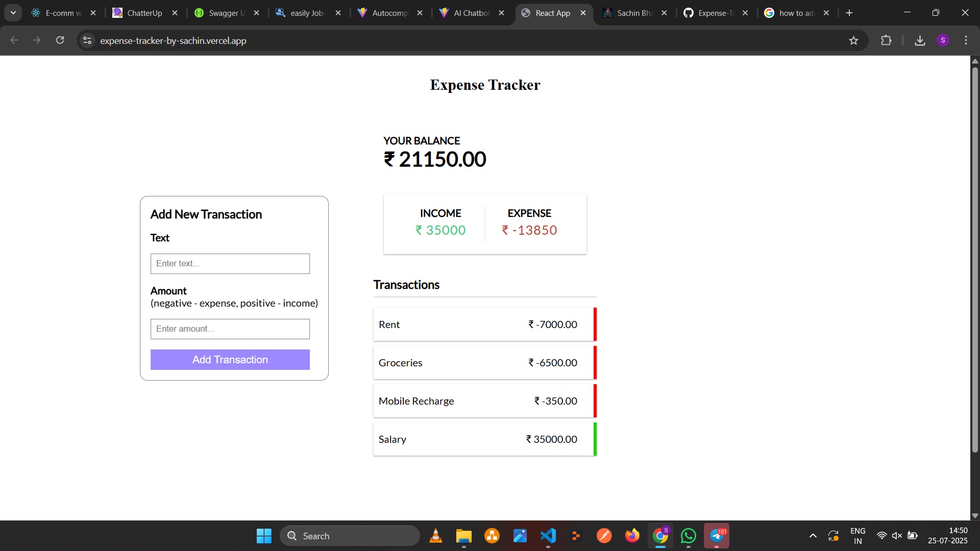Viewport: 980px width, 551px height.
Task: Launch VS Code from the taskbar
Action: (x=548, y=536)
